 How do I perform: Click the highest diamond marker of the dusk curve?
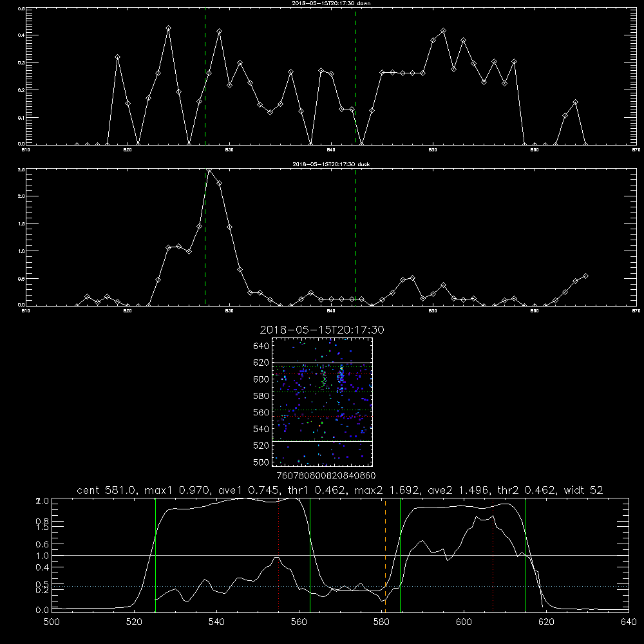tap(209, 170)
